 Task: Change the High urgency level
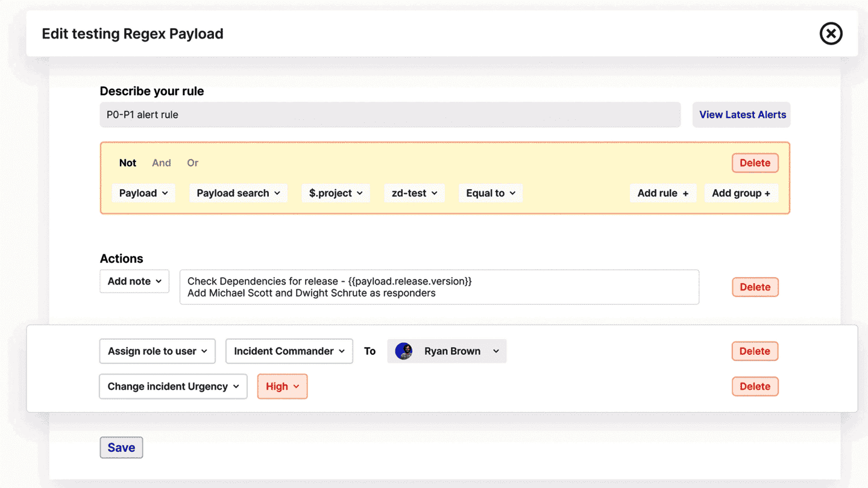pos(282,387)
